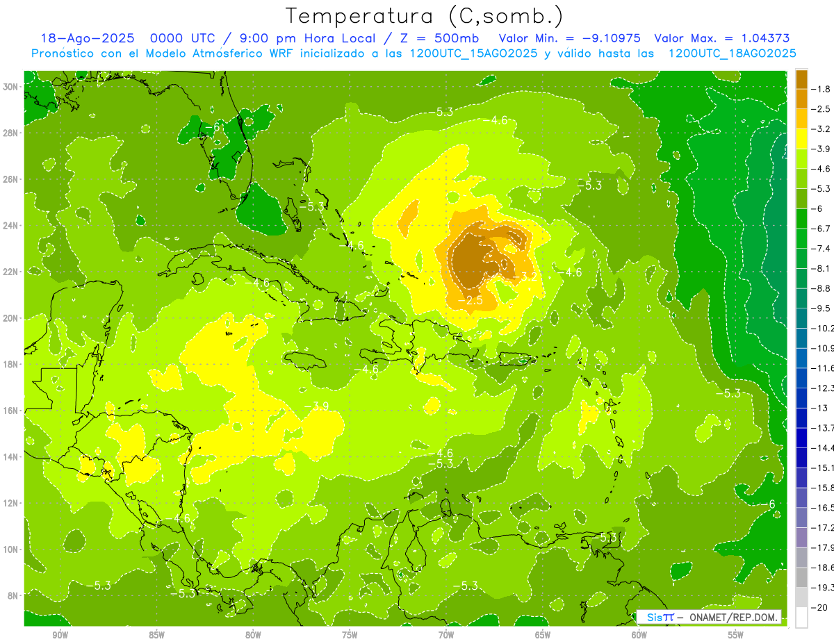
Task: Click the "-8.8" legend label
Action: pyautogui.click(x=821, y=288)
